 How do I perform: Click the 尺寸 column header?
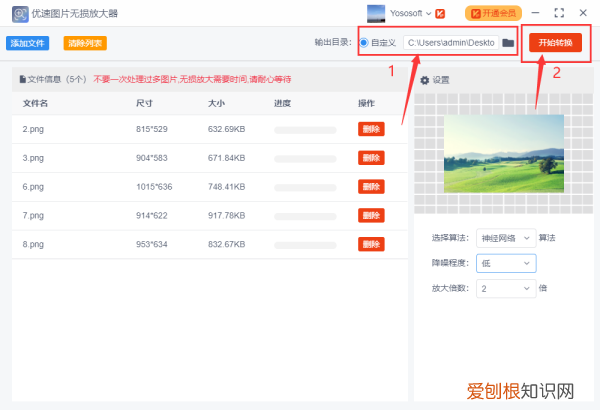144,103
